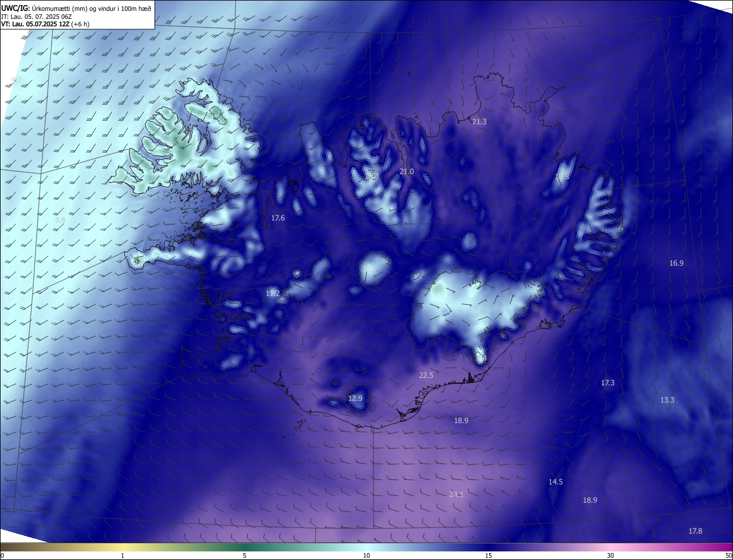This screenshot has height=560, width=733.
Task: Click the 14.5 value label
Action: 555,482
